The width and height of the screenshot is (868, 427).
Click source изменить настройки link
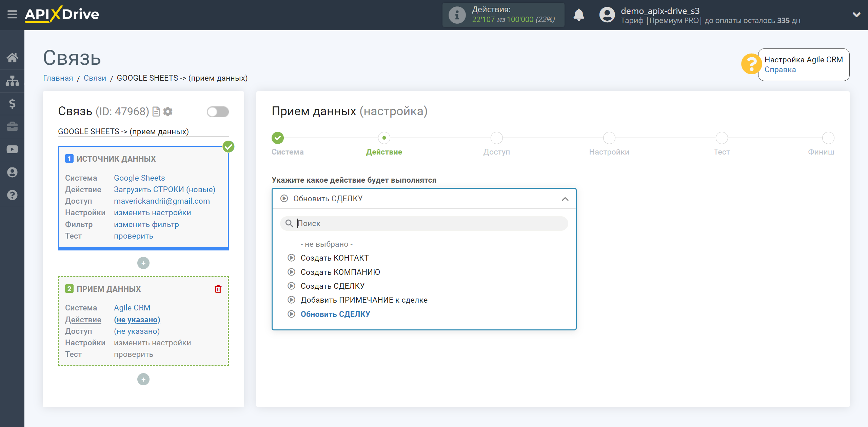pyautogui.click(x=152, y=212)
